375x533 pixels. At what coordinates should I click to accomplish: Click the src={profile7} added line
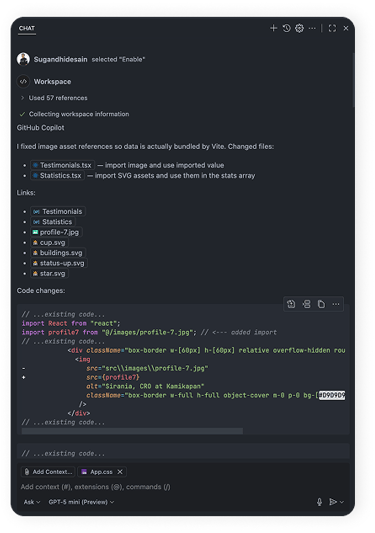pos(113,377)
